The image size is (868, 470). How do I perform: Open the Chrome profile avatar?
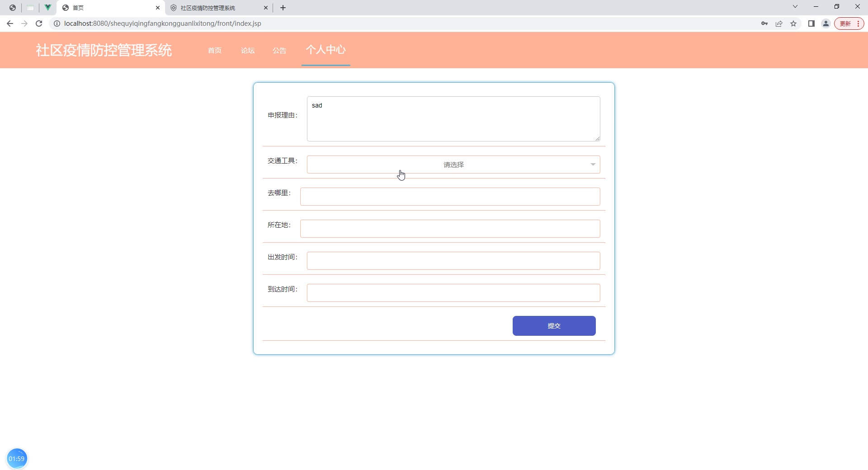point(826,23)
